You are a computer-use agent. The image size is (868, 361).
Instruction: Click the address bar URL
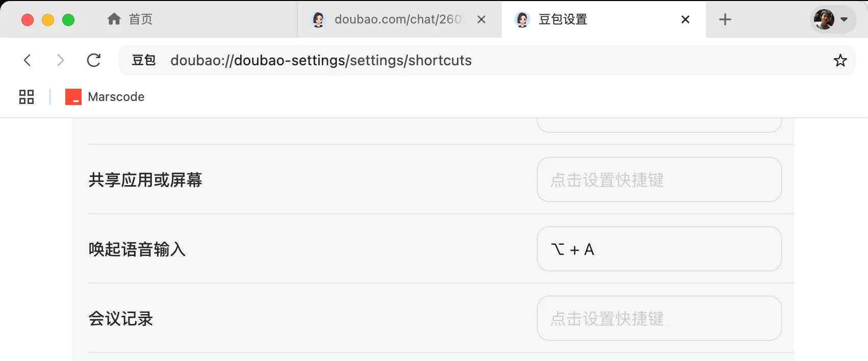pos(321,60)
